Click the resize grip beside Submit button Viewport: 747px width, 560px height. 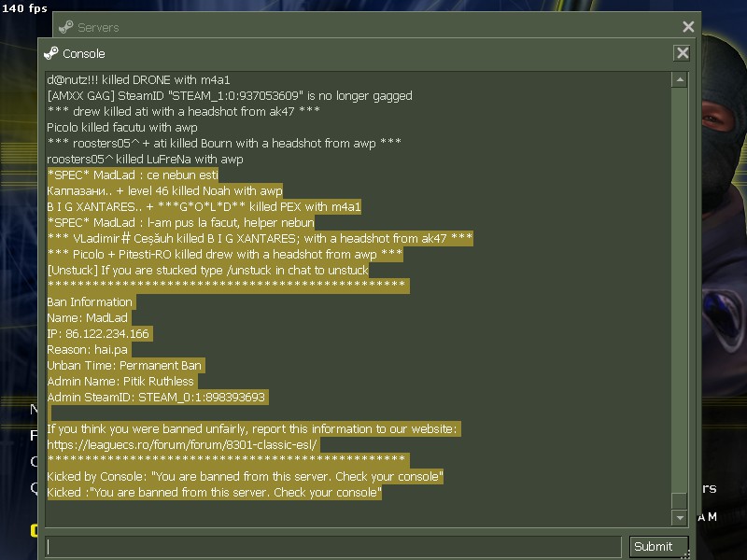pyautogui.click(x=686, y=554)
